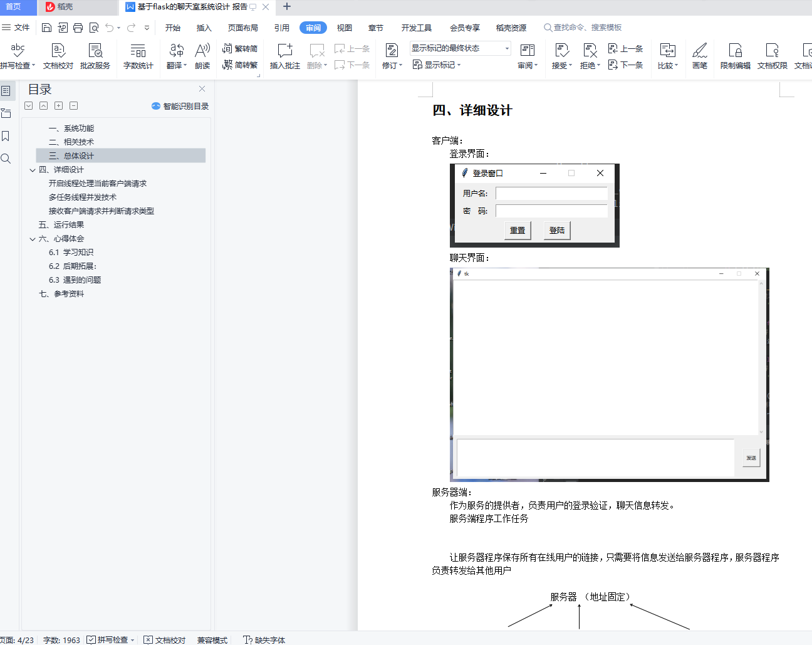Click the plus box icon in 目录 toolbar

[x=59, y=106]
